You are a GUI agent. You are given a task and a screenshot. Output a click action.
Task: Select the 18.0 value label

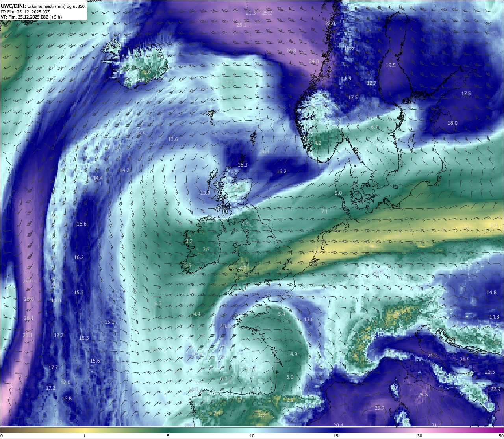coord(452,123)
